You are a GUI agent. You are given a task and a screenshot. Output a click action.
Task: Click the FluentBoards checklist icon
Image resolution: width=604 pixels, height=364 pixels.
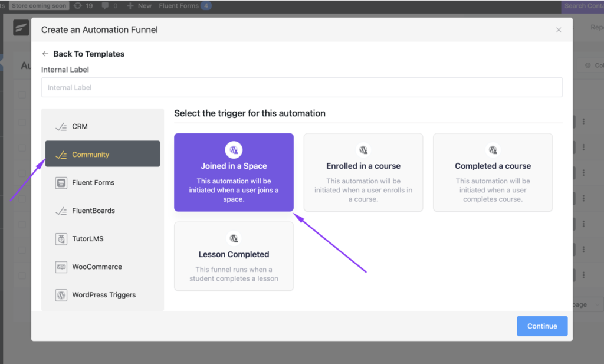tap(61, 211)
